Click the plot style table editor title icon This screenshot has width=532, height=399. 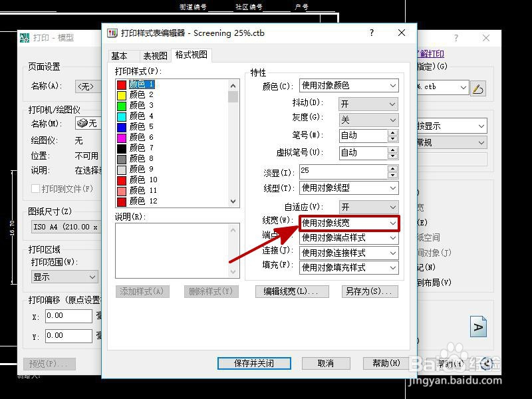[x=112, y=33]
